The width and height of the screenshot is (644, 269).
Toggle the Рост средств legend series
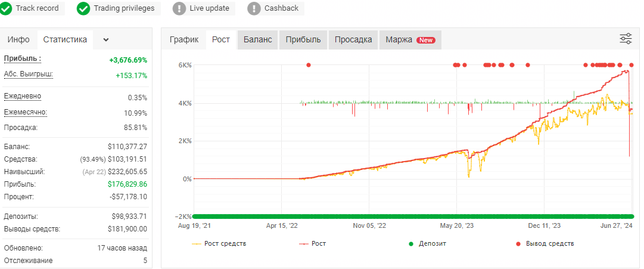click(219, 243)
